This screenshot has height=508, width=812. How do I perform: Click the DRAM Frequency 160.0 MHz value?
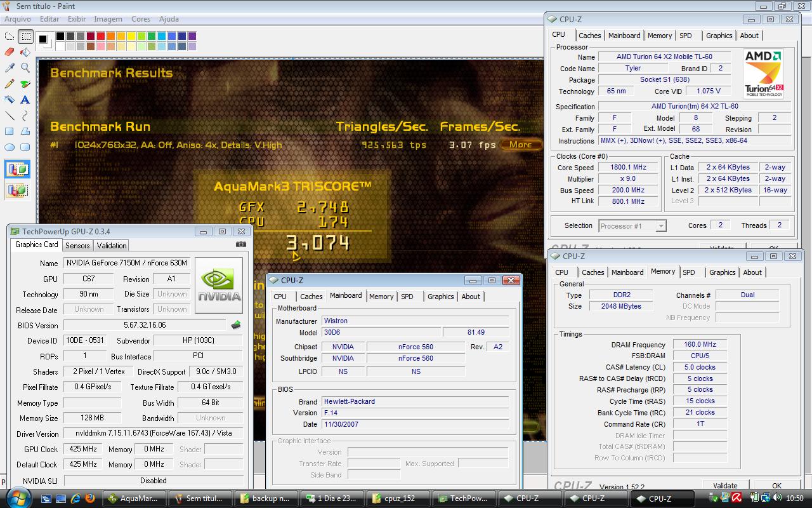pyautogui.click(x=700, y=345)
